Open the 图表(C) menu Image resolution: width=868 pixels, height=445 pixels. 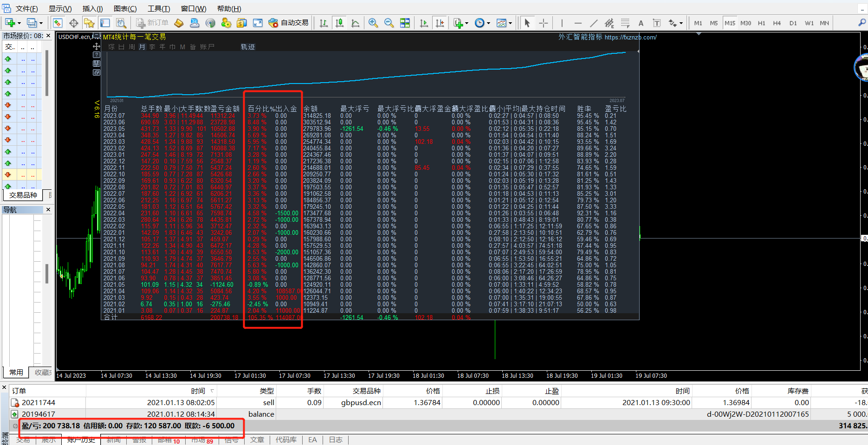tap(125, 9)
